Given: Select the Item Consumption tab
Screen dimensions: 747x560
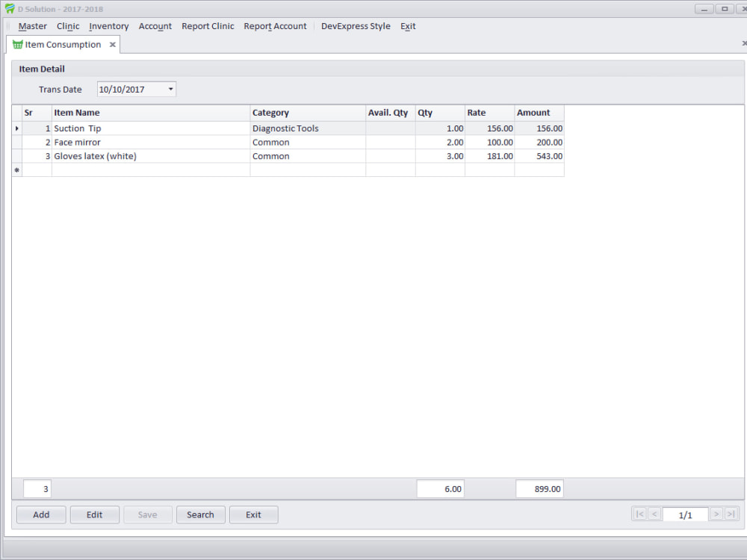Looking at the screenshot, I should coord(63,44).
